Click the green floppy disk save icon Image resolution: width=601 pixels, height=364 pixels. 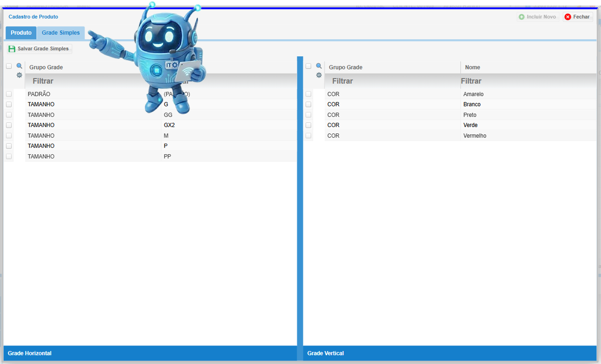tap(12, 49)
